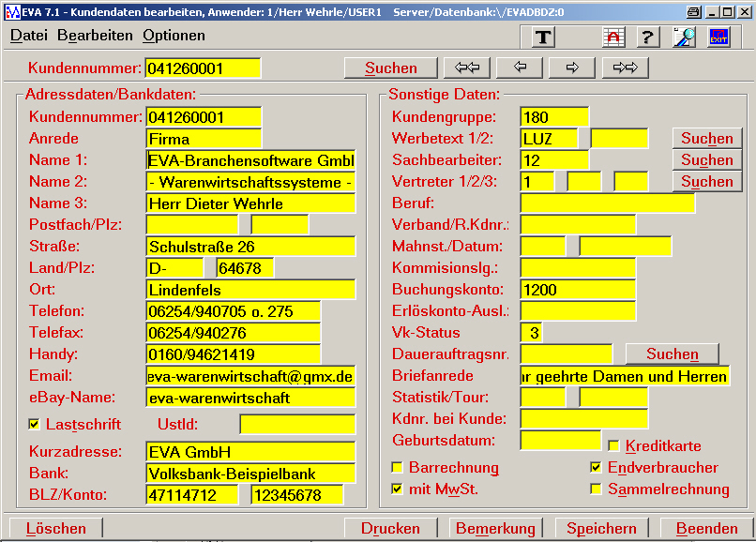Enable the Sammelrechnung checkbox
The image size is (756, 542).
pyautogui.click(x=596, y=489)
